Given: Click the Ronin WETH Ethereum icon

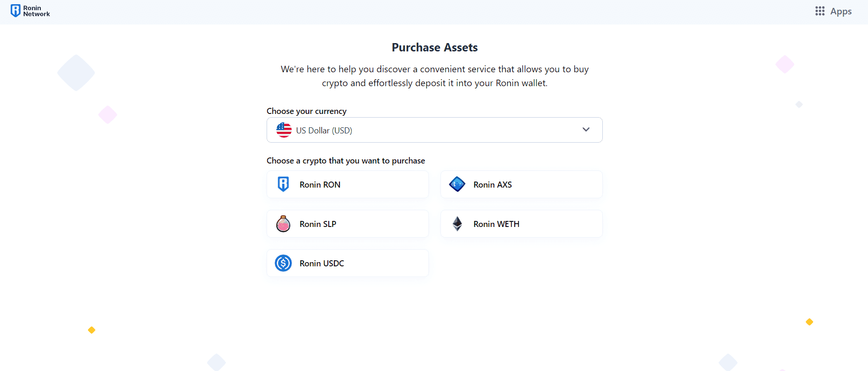Looking at the screenshot, I should tap(457, 223).
